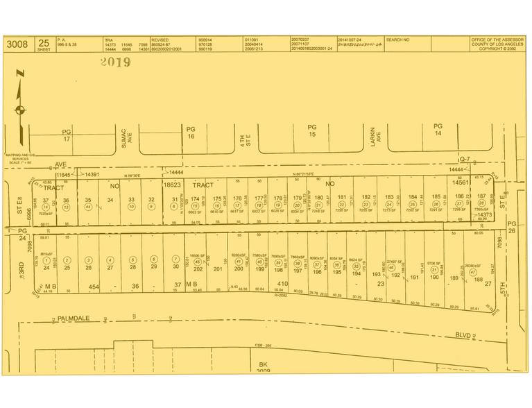Click the SEARCH NO header field

[397, 40]
